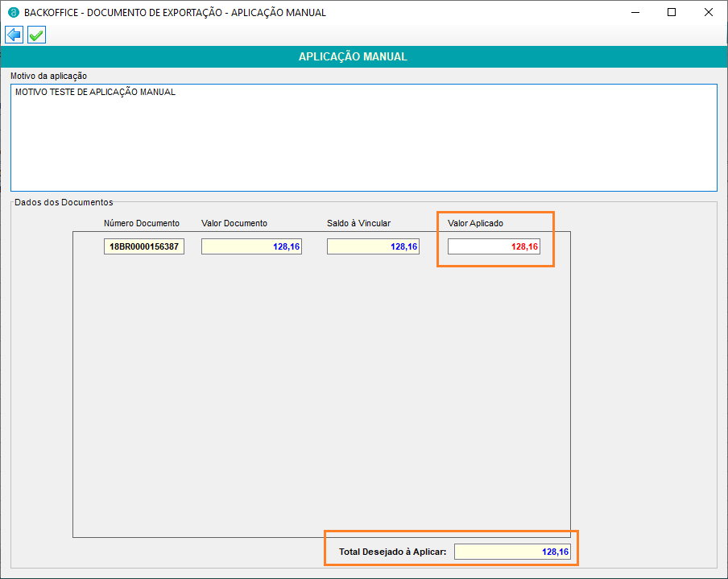This screenshot has height=579, width=728.
Task: Click the 'Número Documento' column label
Action: click(x=142, y=223)
